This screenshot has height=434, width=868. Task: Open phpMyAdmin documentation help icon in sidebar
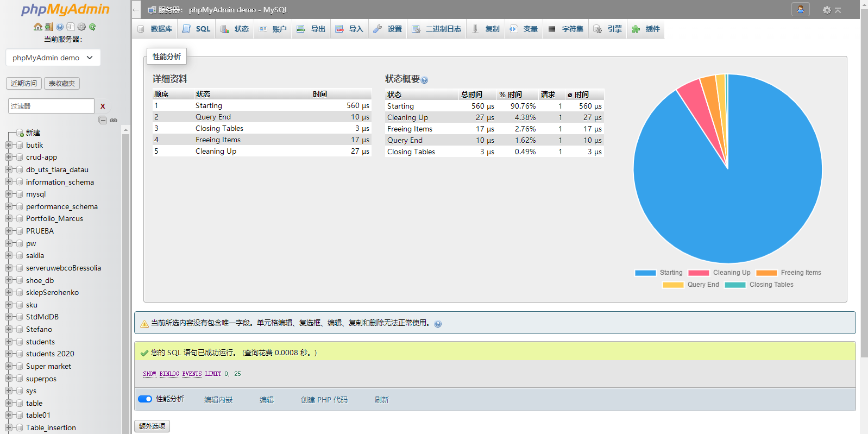click(60, 27)
